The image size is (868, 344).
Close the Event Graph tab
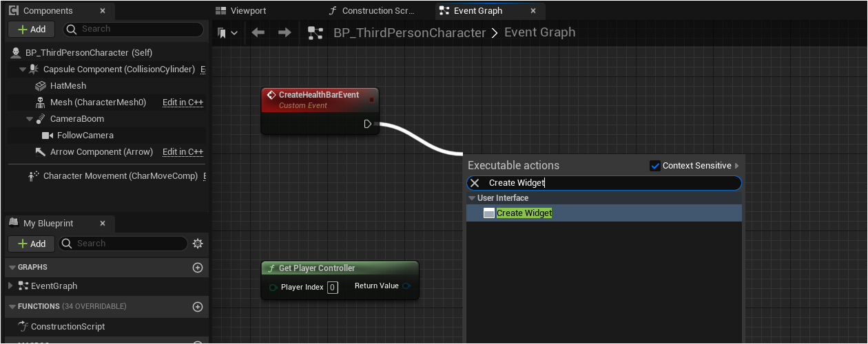click(x=533, y=11)
